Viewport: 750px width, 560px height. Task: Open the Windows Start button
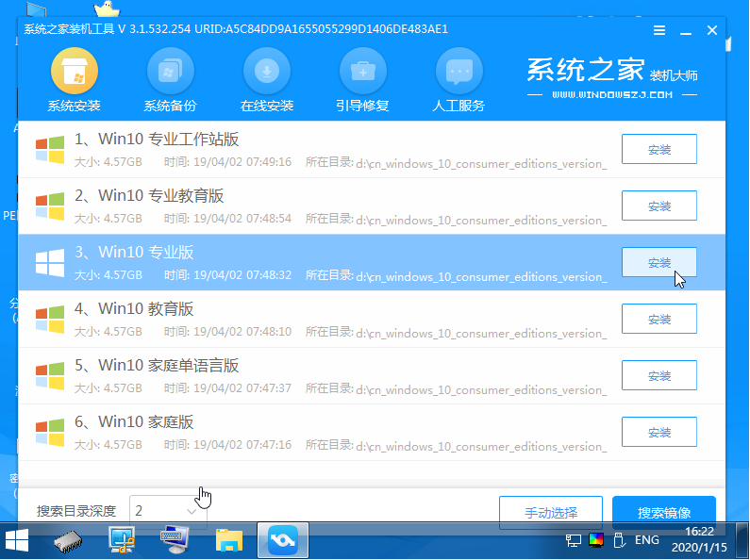coord(17,541)
